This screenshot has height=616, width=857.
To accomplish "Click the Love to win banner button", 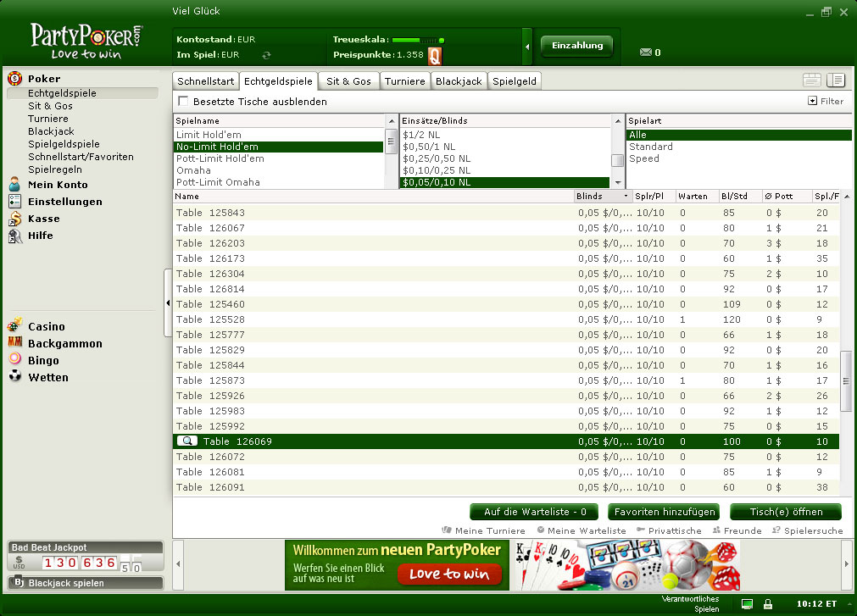I will click(449, 574).
